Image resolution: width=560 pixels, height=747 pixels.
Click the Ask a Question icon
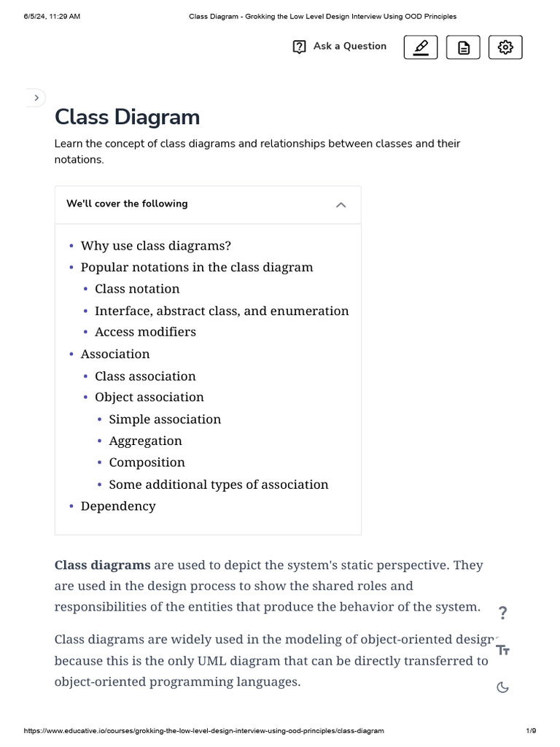click(x=299, y=47)
